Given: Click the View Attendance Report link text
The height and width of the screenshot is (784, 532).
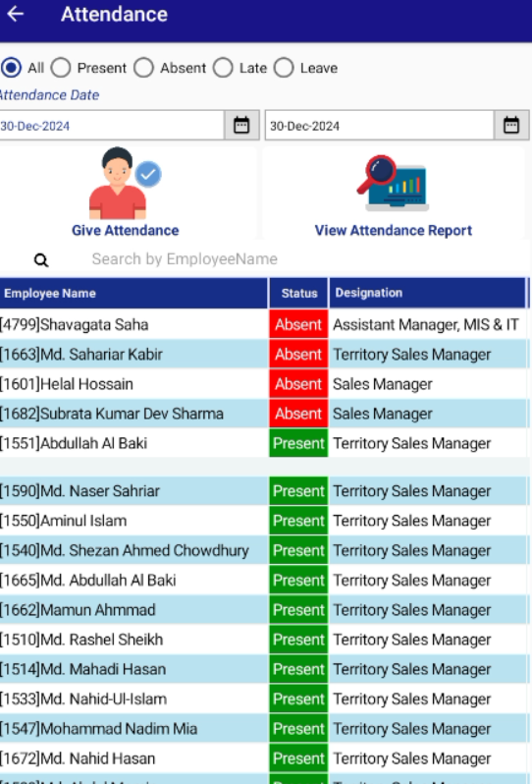Looking at the screenshot, I should [x=394, y=231].
